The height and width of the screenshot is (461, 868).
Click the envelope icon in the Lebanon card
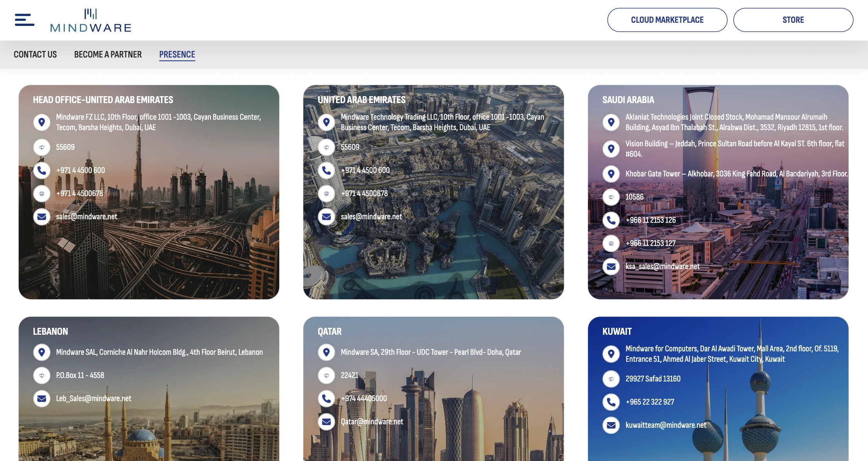(x=42, y=398)
